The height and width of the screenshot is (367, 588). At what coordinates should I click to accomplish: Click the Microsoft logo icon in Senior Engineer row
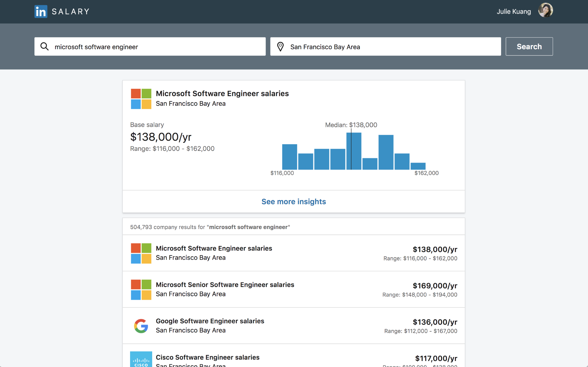141,289
